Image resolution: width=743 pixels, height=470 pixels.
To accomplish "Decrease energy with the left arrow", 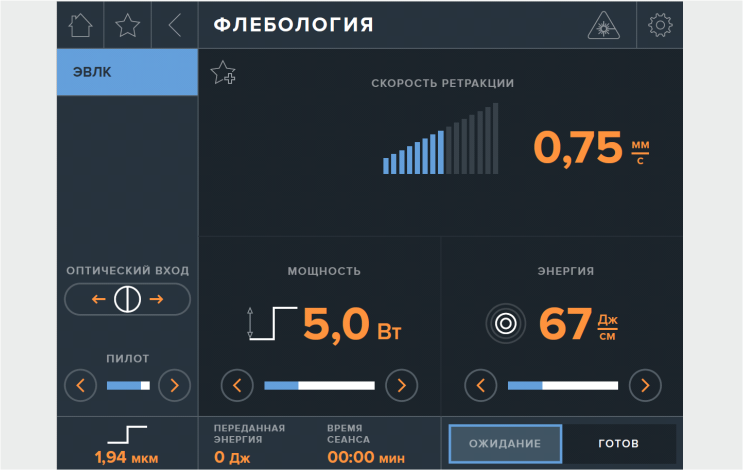I will pos(481,385).
